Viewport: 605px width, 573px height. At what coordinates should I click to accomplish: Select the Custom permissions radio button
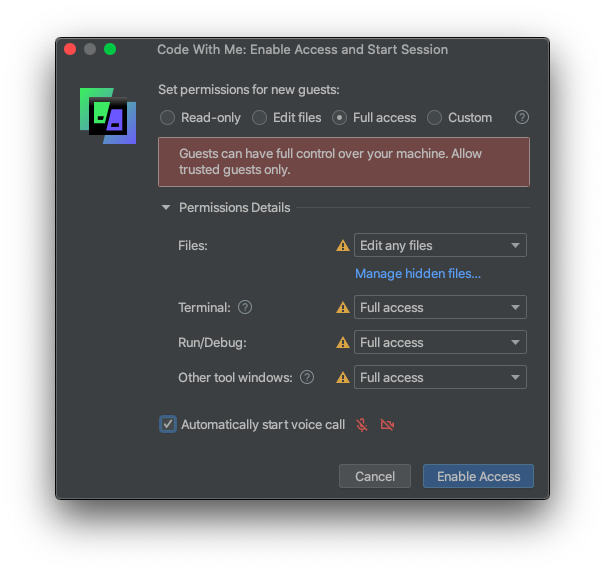434,118
